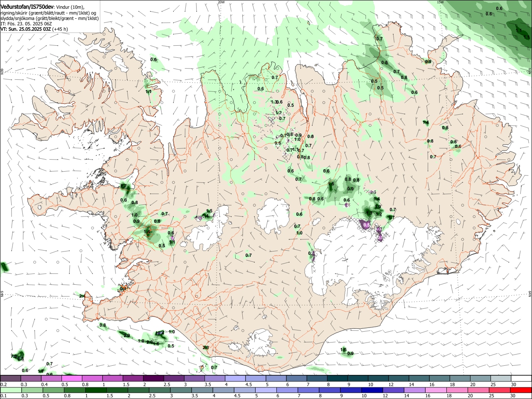This screenshot has width=532, height=399.
Task: Click the text "IT: Fös. 23. 05. 2025 06Z"
Action: coord(25,24)
